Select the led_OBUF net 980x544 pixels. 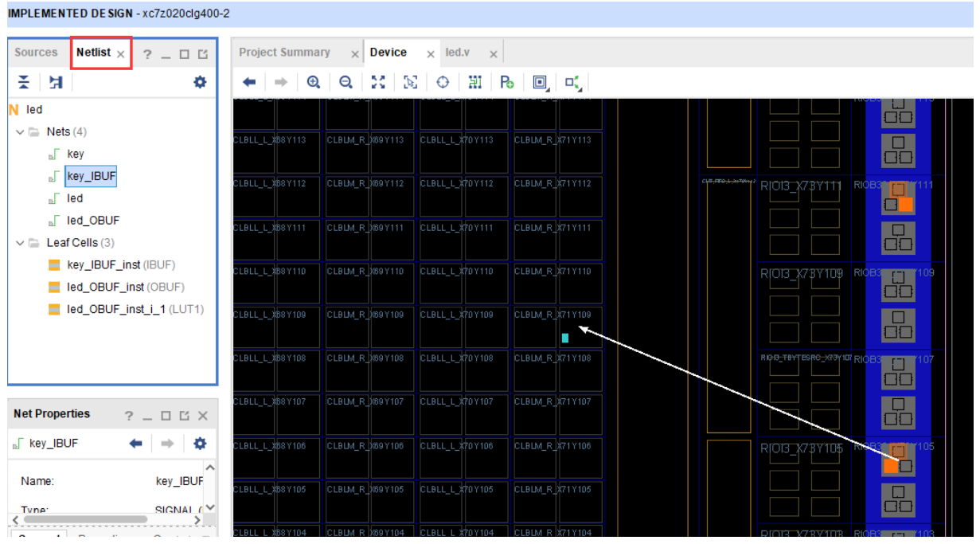[93, 221]
